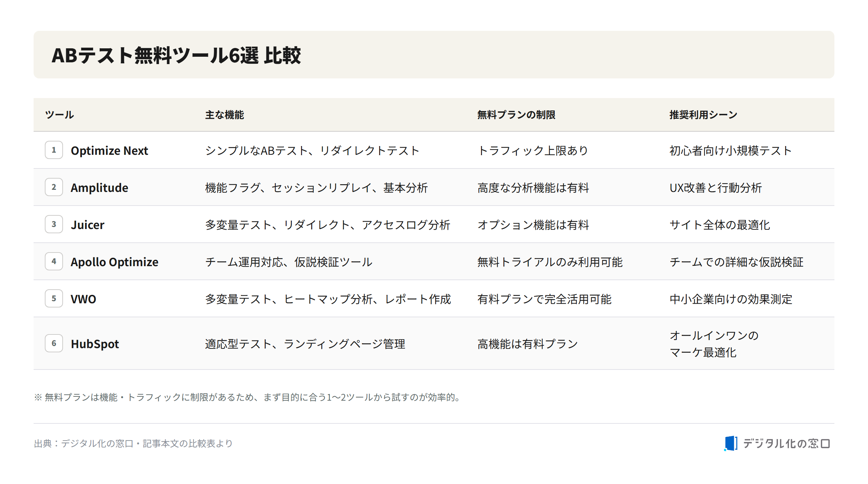868x484 pixels.
Task: Click the number 1 badge beside Optimize Next
Action: (54, 150)
